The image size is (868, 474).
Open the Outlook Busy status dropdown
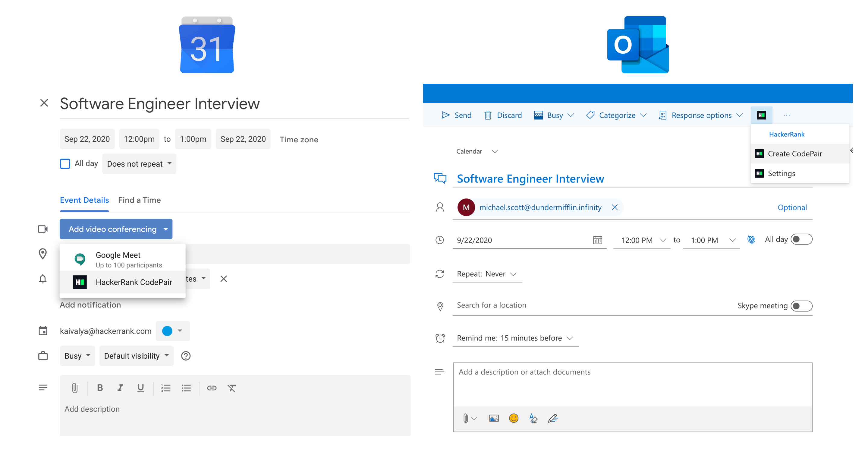point(554,115)
